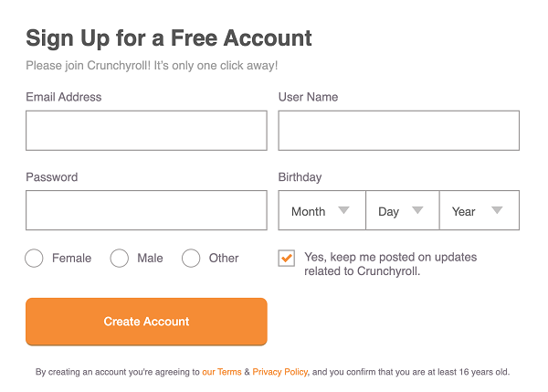Click the User Name field label

point(309,97)
